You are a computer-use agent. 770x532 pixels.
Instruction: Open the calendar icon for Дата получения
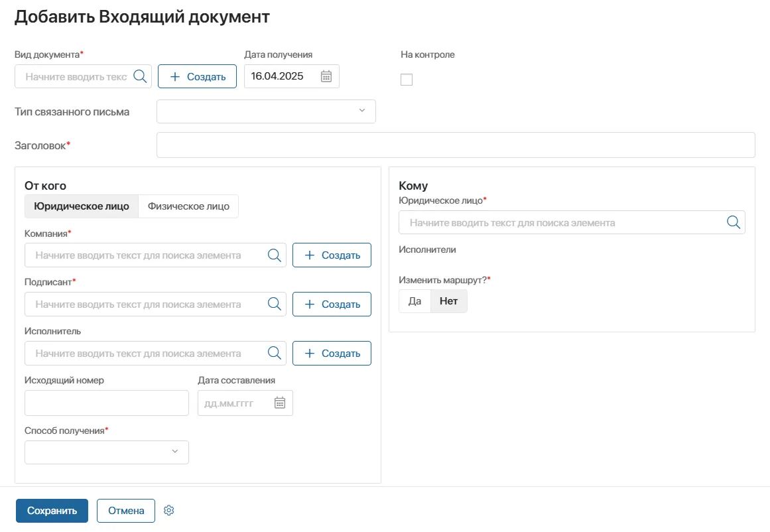pos(326,76)
